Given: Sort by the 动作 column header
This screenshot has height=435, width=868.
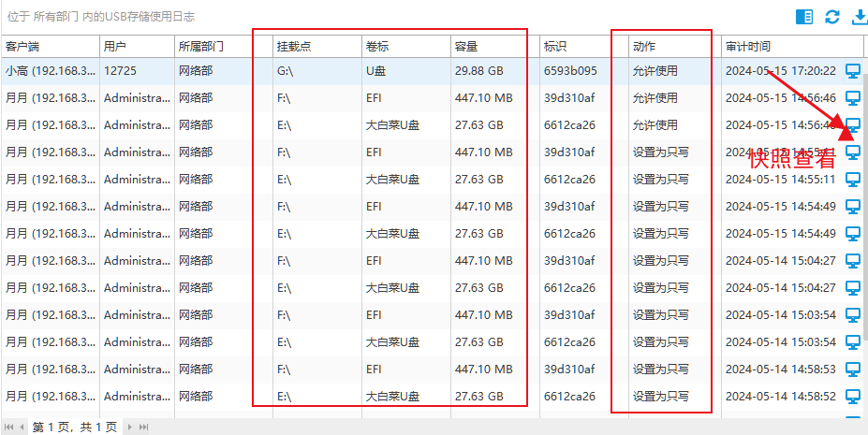Looking at the screenshot, I should coord(675,47).
